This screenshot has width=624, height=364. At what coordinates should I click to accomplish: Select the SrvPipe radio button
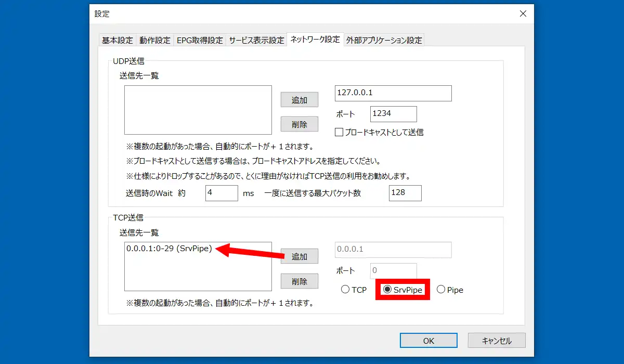pos(402,290)
